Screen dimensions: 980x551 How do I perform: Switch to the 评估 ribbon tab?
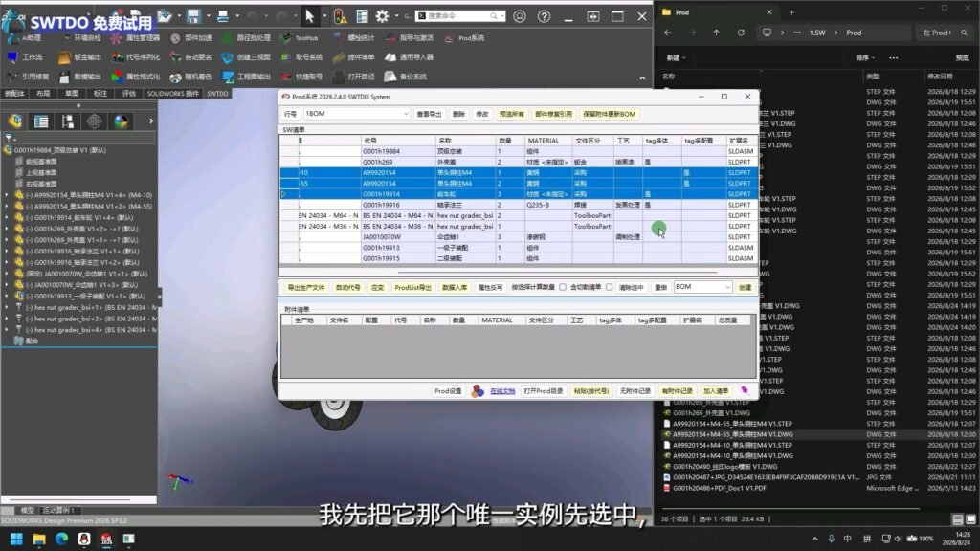pos(129,94)
